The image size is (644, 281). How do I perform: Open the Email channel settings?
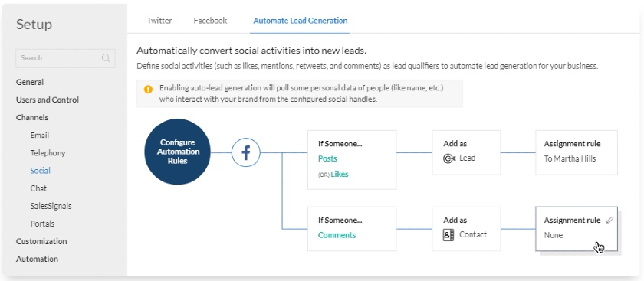(39, 135)
